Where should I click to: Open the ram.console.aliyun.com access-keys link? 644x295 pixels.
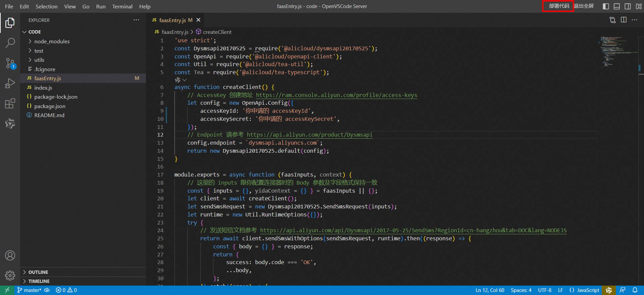336,95
